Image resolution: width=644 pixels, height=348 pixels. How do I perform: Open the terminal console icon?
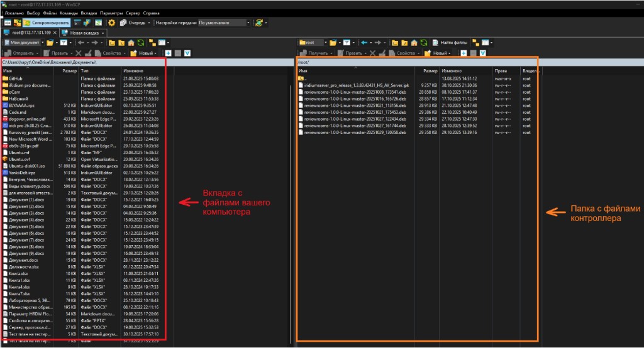(x=77, y=23)
